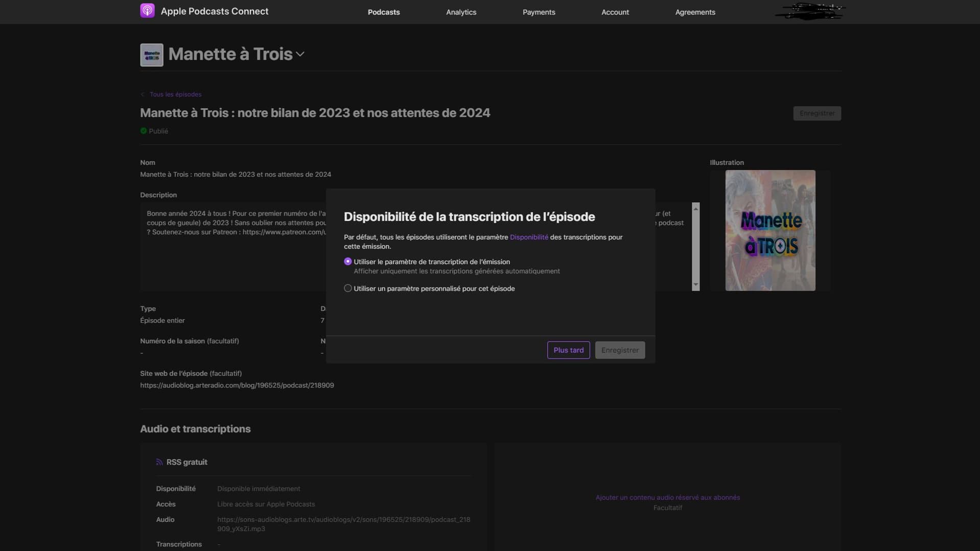
Task: Click the dialog title 'Disponibilité de la transcription'
Action: tap(469, 217)
